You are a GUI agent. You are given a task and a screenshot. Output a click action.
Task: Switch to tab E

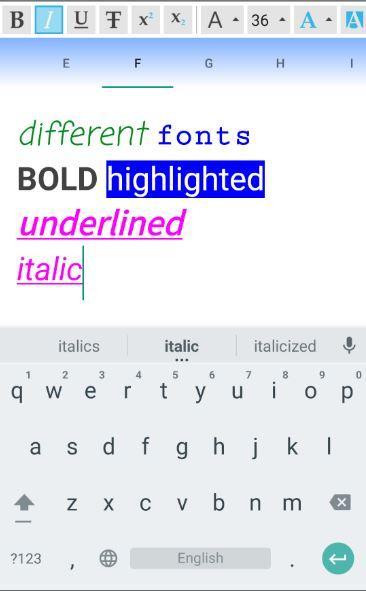pyautogui.click(x=66, y=63)
